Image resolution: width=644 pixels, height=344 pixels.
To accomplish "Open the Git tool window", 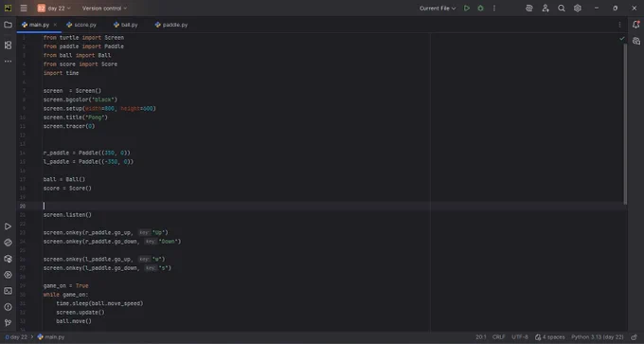I will click(x=8, y=323).
